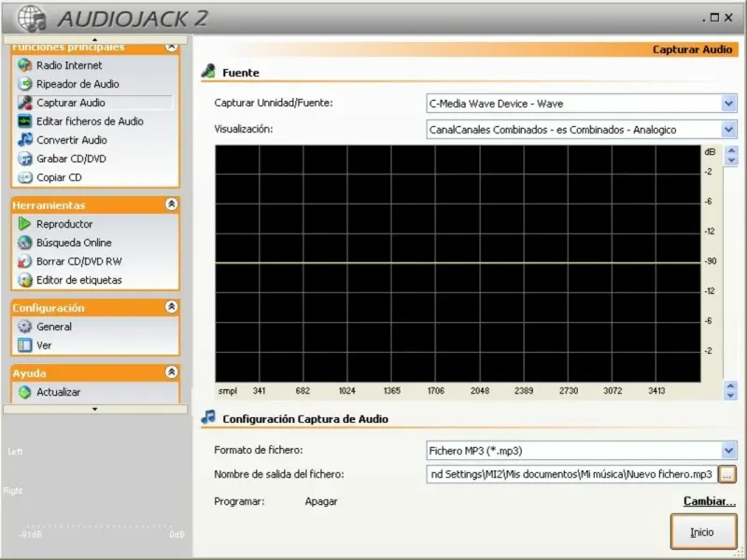Go to Convertir Audio
Image resolution: width=747 pixels, height=560 pixels.
pos(72,140)
